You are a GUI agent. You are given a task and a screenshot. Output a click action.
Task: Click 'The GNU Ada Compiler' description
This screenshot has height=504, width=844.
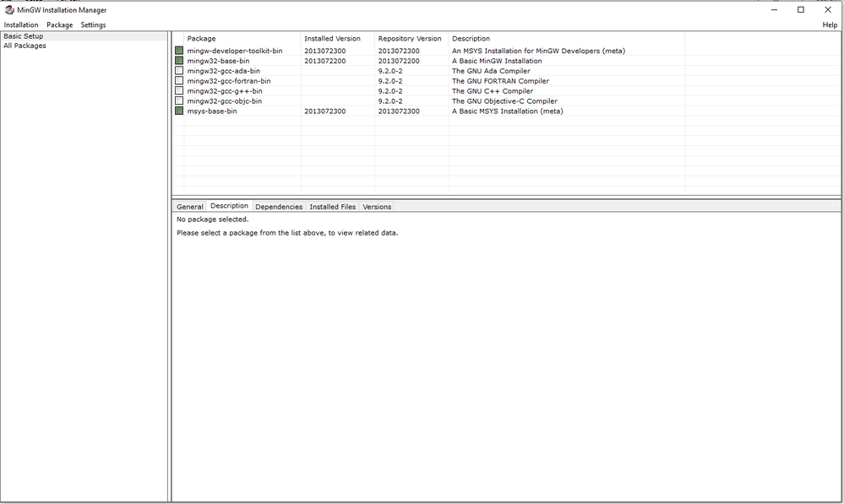click(x=491, y=71)
